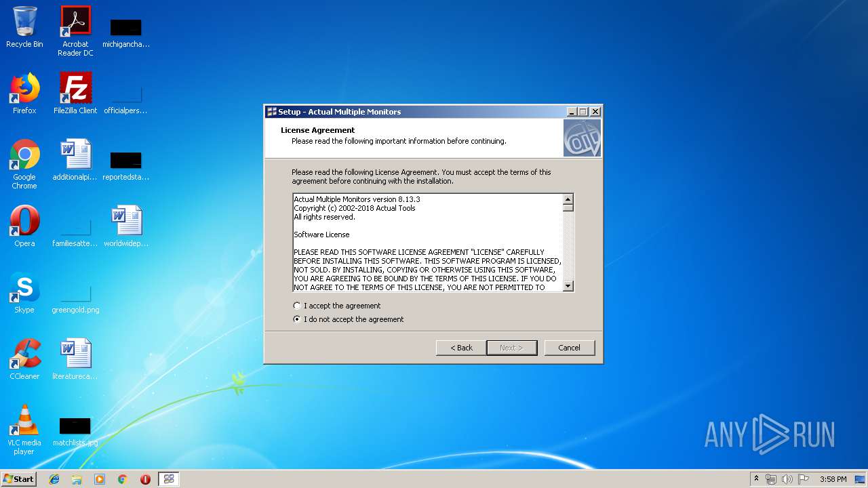
Task: Open Windows Explorer folder from taskbar
Action: click(77, 479)
